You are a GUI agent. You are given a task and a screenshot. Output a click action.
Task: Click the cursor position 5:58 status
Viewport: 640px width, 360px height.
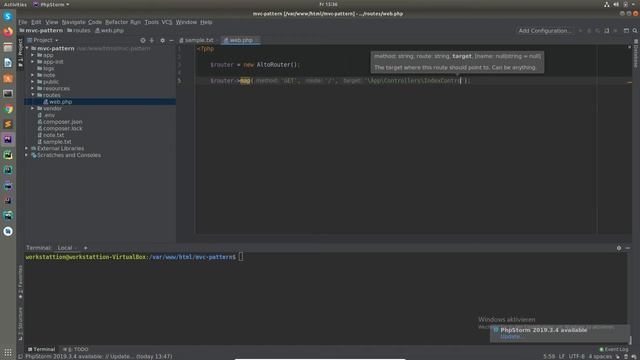click(x=549, y=356)
